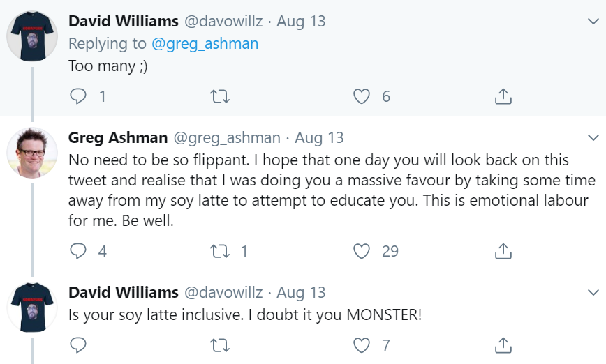Image resolution: width=606 pixels, height=364 pixels.
Task: Like Greg Ashman's tweet with 29 likes
Action: click(x=361, y=250)
